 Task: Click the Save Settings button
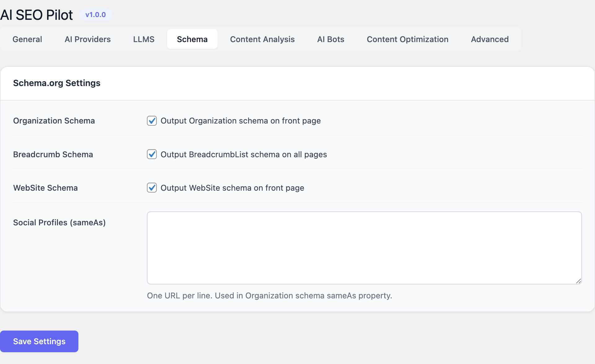(x=39, y=341)
